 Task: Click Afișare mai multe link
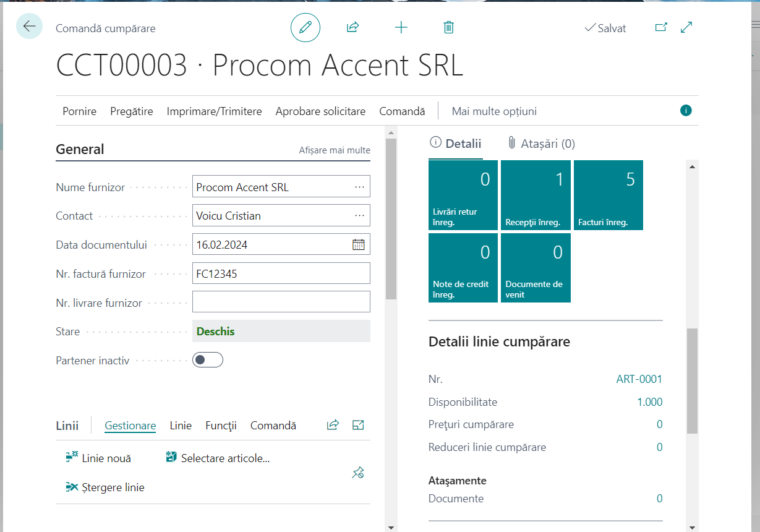point(335,150)
